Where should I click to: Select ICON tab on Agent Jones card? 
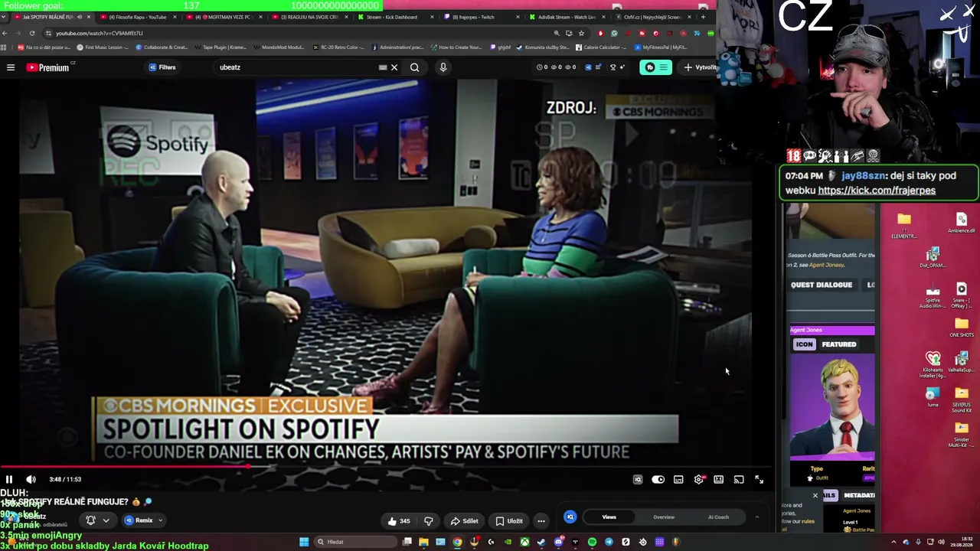pyautogui.click(x=804, y=344)
